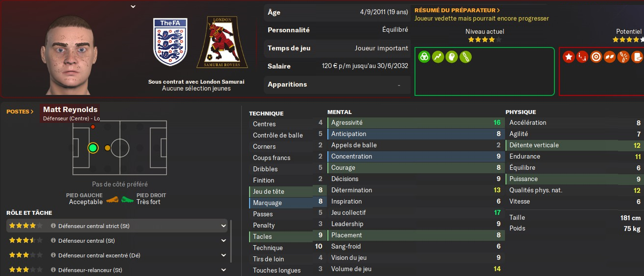Select the green centre-back position dot
The width and height of the screenshot is (644, 276).
pyautogui.click(x=92, y=148)
